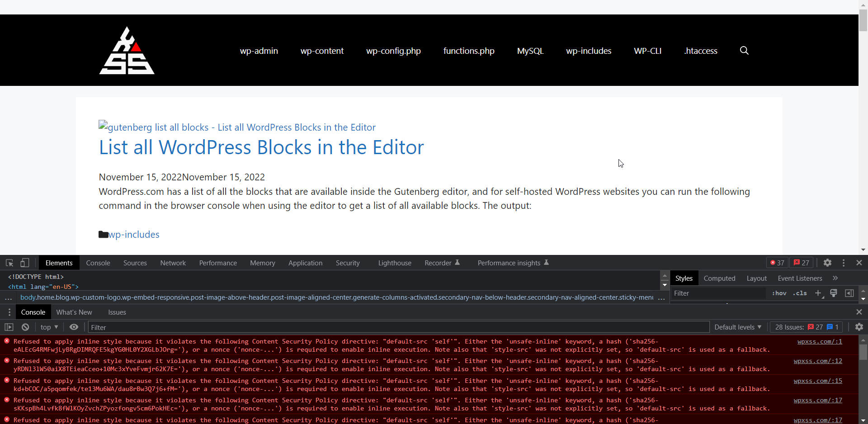Toggle the :hov element state button

point(779,293)
